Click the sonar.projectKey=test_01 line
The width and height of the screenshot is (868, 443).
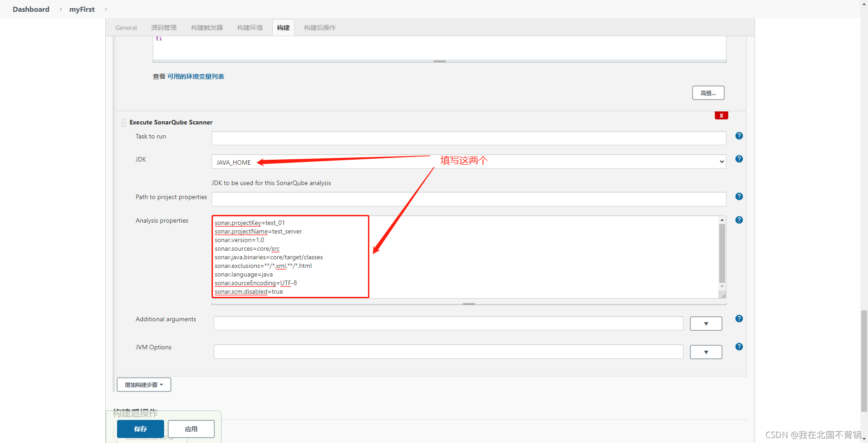[x=250, y=223]
